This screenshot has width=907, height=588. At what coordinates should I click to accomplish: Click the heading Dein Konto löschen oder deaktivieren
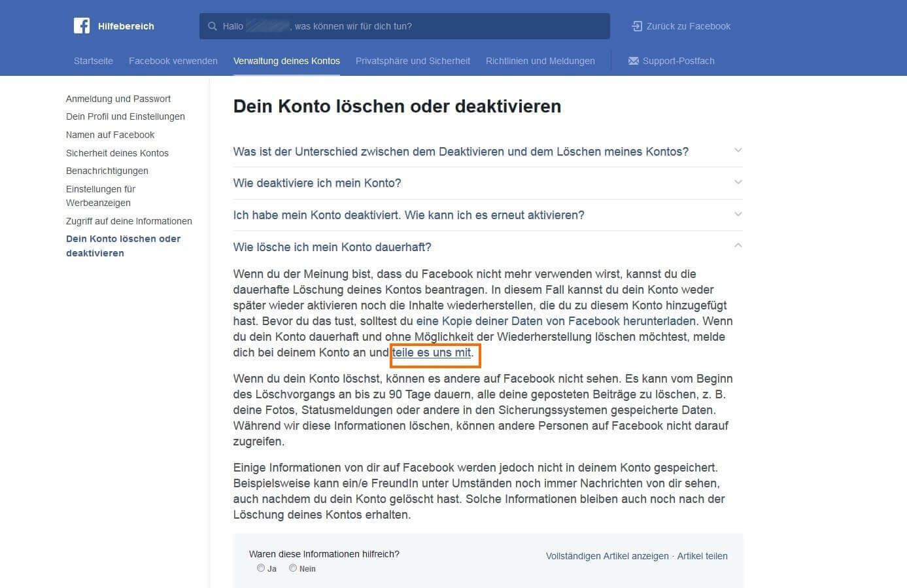click(x=397, y=107)
